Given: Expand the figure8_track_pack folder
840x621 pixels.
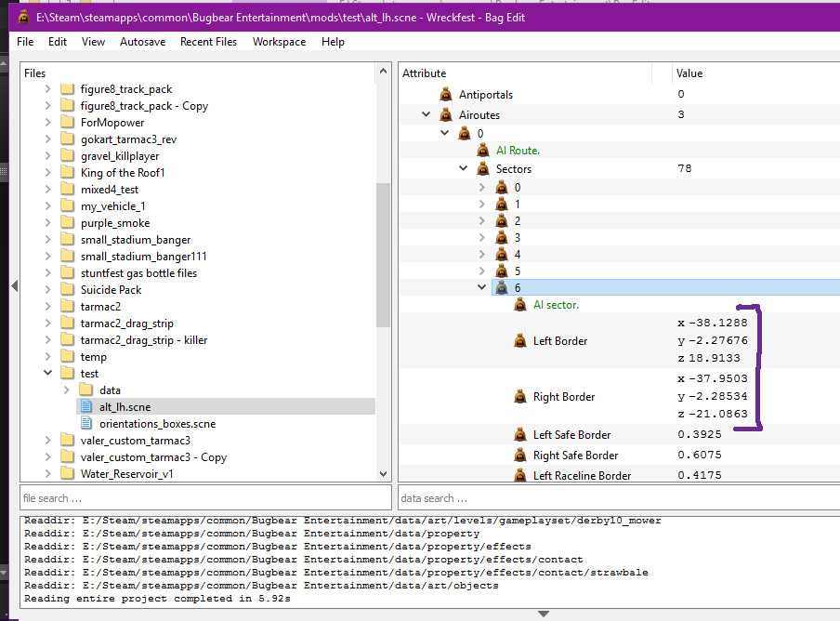Looking at the screenshot, I should pos(47,89).
